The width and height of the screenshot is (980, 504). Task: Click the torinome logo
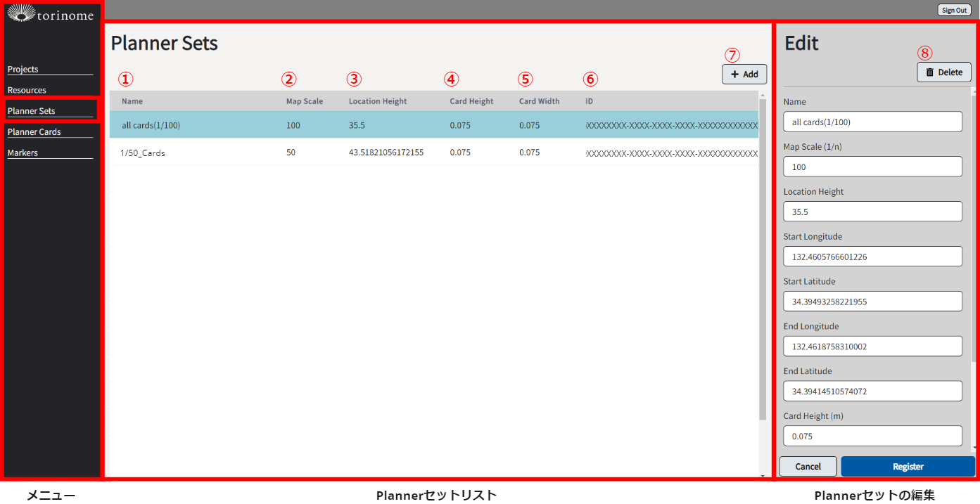coord(50,13)
